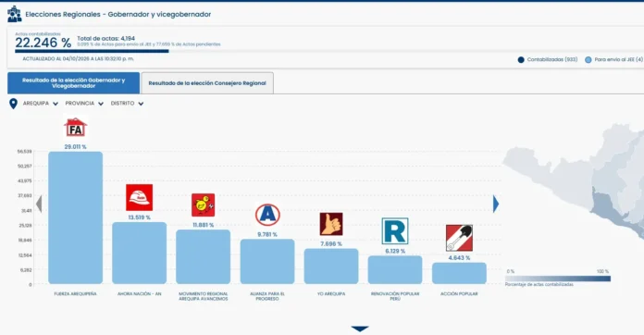Screen dimensions: 644x335
Task: Click the Movimiento Regional Arequipa Avancemos bar
Action: 203,256
